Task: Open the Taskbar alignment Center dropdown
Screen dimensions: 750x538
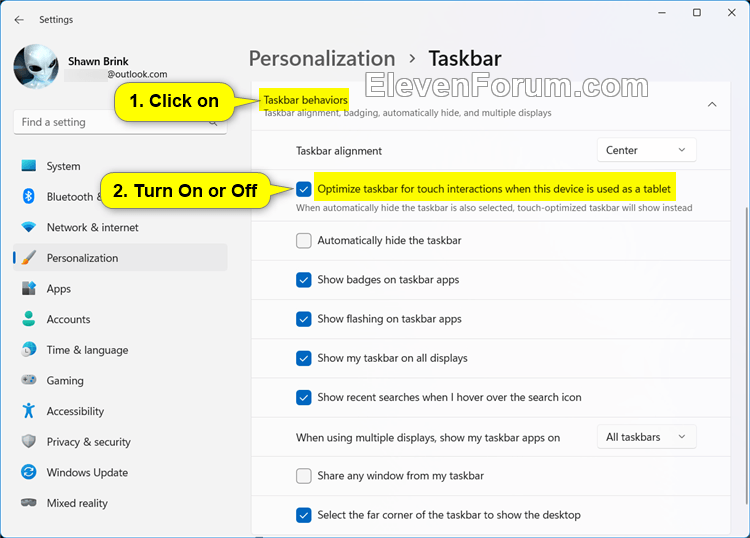Action: click(x=646, y=150)
